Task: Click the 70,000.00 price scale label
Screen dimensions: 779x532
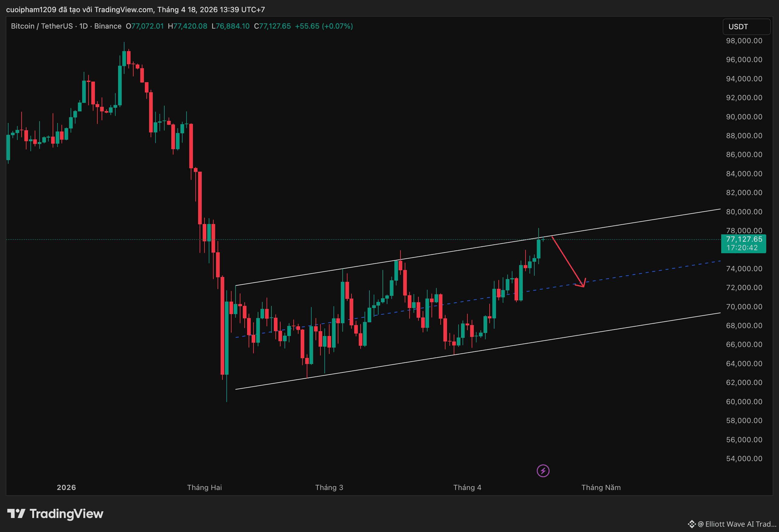Action: coord(744,306)
